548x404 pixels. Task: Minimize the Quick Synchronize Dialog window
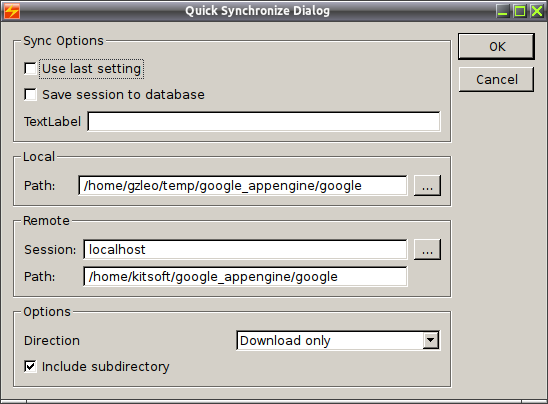coord(503,11)
